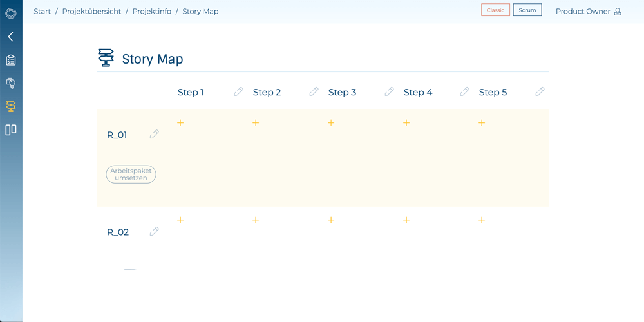Open the clipboard checklist sidebar icon

click(10, 61)
